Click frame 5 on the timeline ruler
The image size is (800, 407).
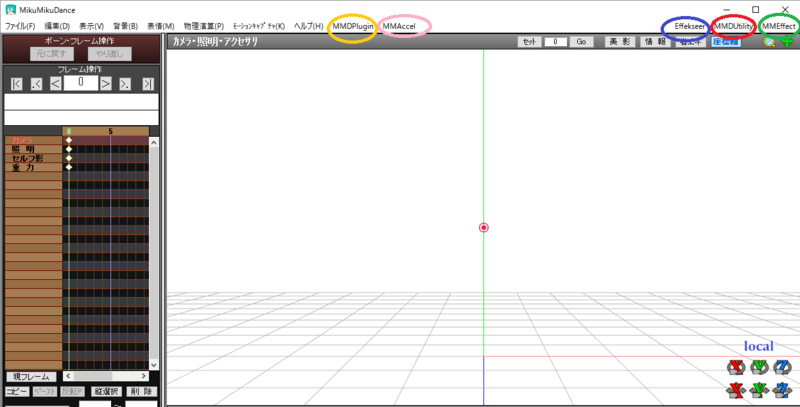(110, 131)
